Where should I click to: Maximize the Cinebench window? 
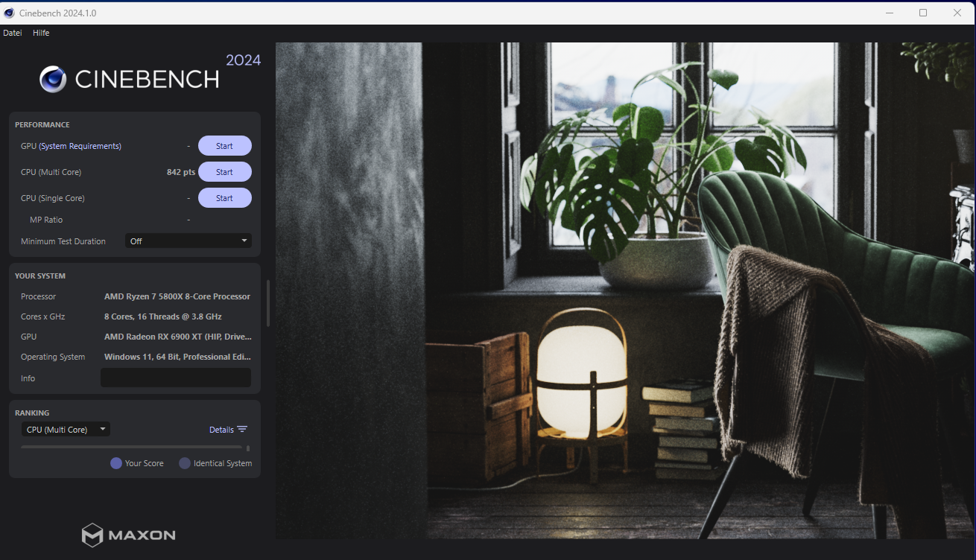923,13
